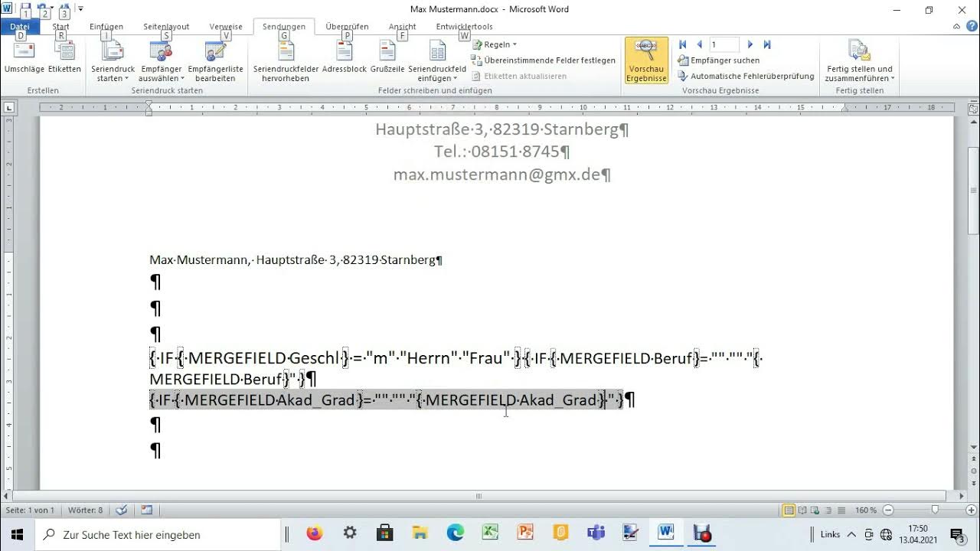
Task: Click the tab stop selector at ruler corner
Action: 9,108
